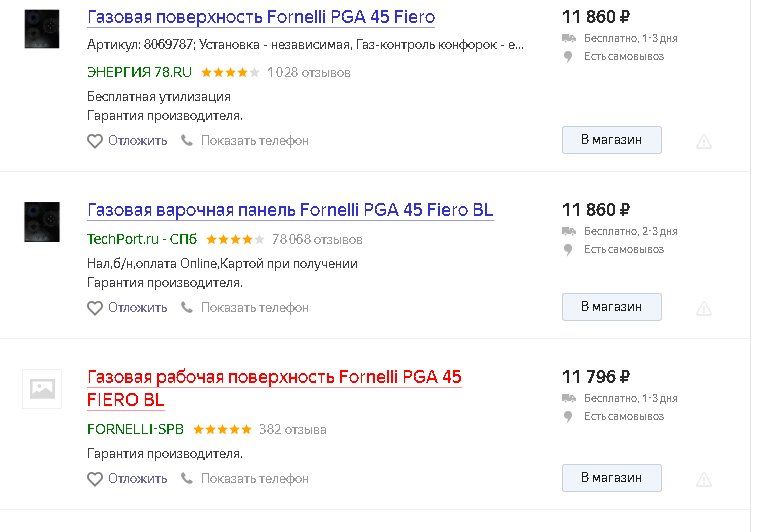The height and width of the screenshot is (532, 777).
Task: Click phone icon in FORNELLI-SPB listing
Action: [x=186, y=479]
